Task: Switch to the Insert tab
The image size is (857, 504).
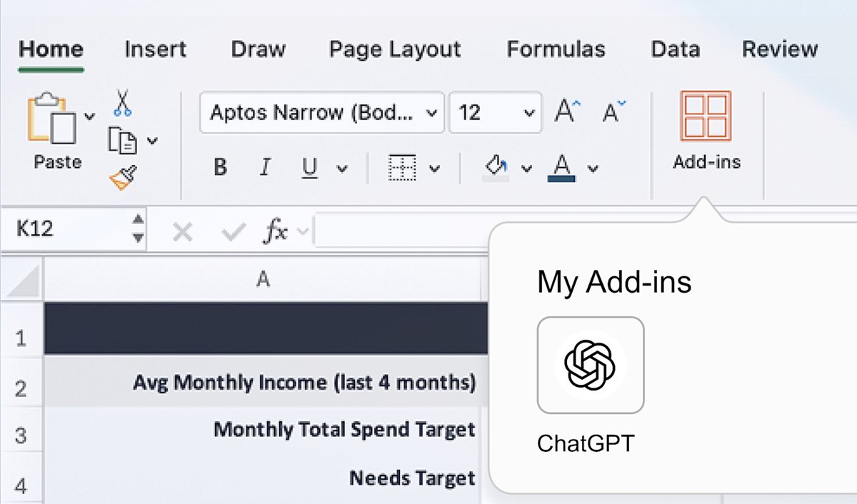Action: pos(155,49)
